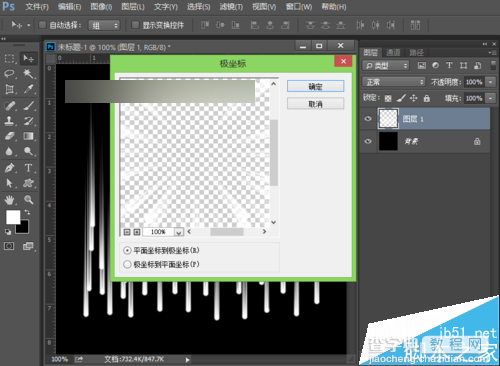500x366 pixels.
Task: Select the Clone Stamp tool
Action: point(9,121)
